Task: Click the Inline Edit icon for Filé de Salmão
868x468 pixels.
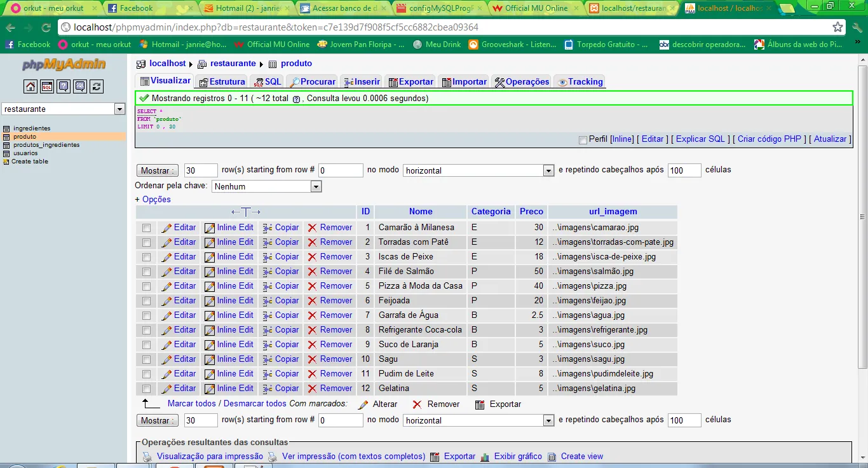Action: pos(209,272)
